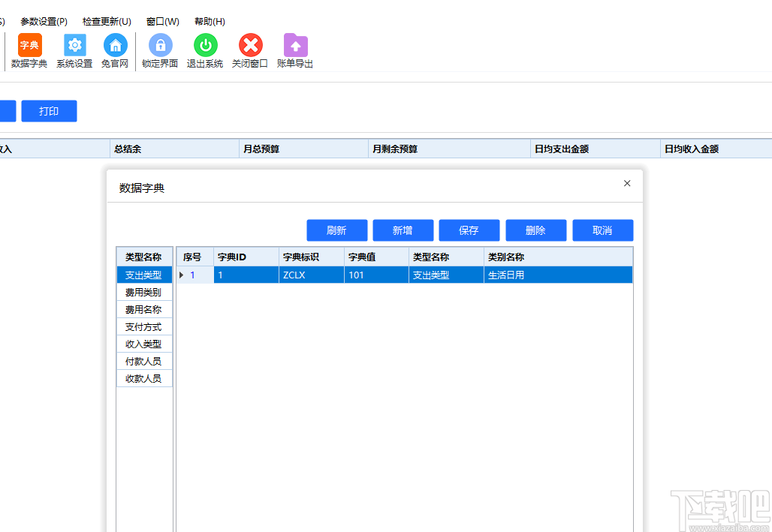Viewport: 772px width, 532px height.
Task: Visit 兔官网 home icon
Action: (x=115, y=51)
